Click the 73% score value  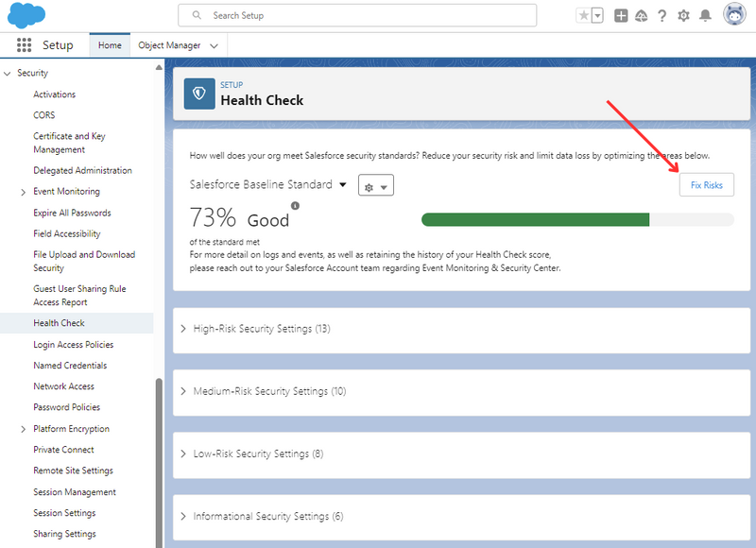(x=213, y=217)
